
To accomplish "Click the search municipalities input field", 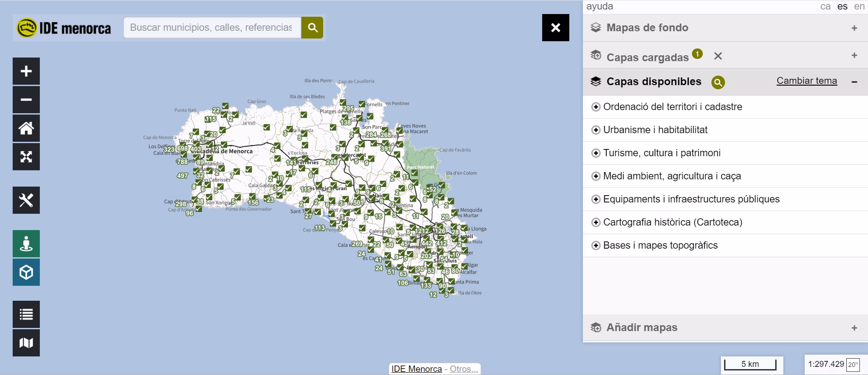I will [x=212, y=28].
